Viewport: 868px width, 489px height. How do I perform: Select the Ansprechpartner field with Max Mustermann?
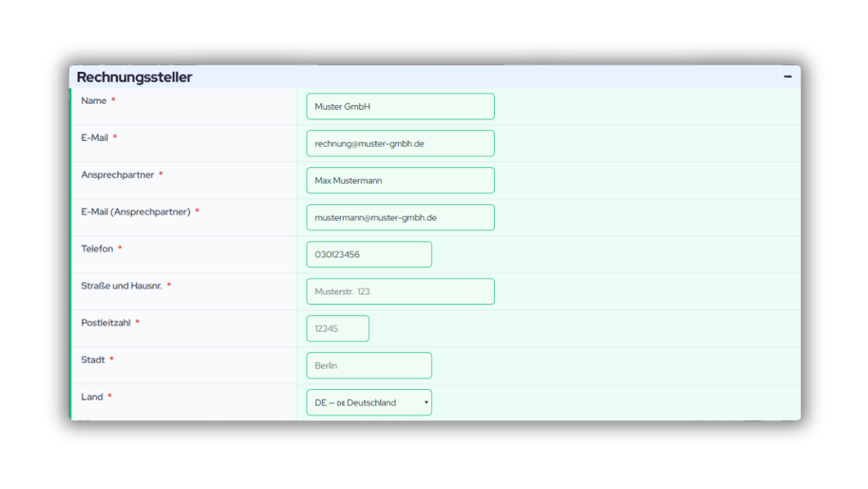400,181
